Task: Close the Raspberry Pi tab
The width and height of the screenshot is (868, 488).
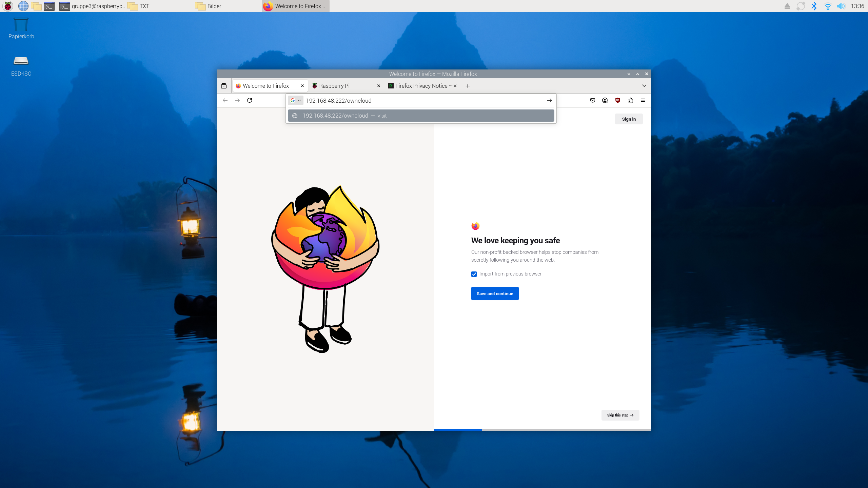Action: coord(379,86)
